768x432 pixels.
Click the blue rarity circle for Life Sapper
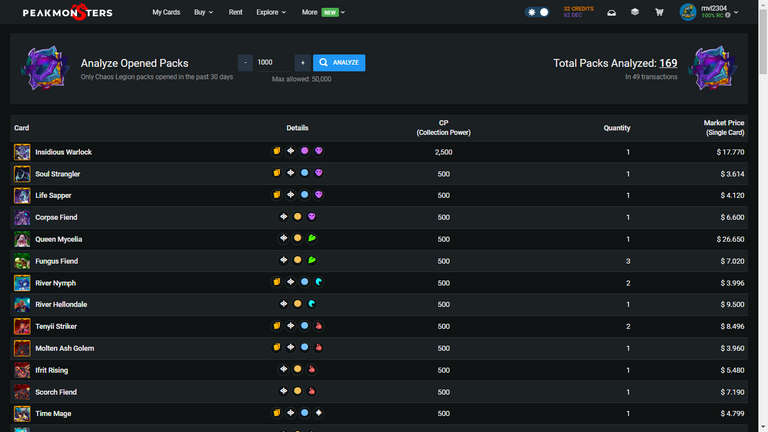305,195
